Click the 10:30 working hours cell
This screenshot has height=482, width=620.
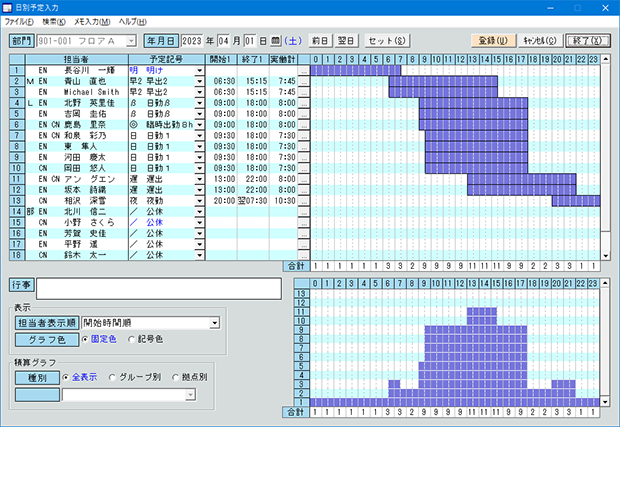click(285, 201)
